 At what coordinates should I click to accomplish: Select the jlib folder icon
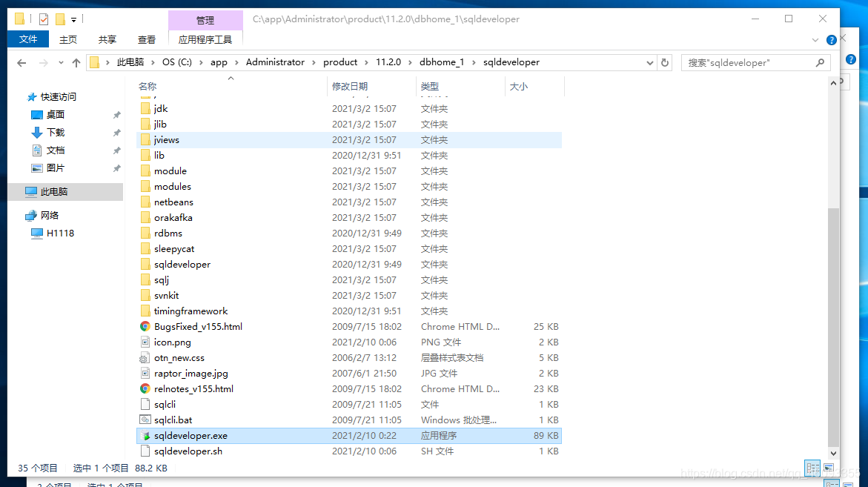click(x=145, y=124)
